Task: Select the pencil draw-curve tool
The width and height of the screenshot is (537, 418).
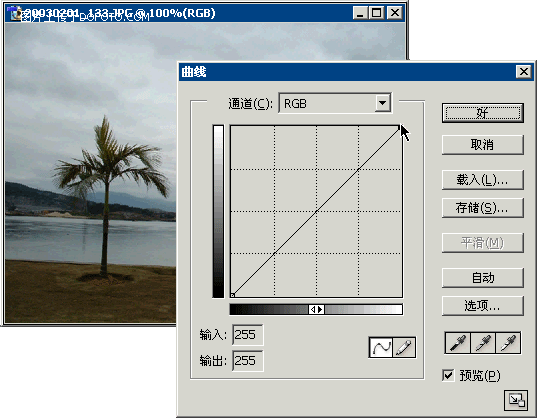Action: click(404, 347)
